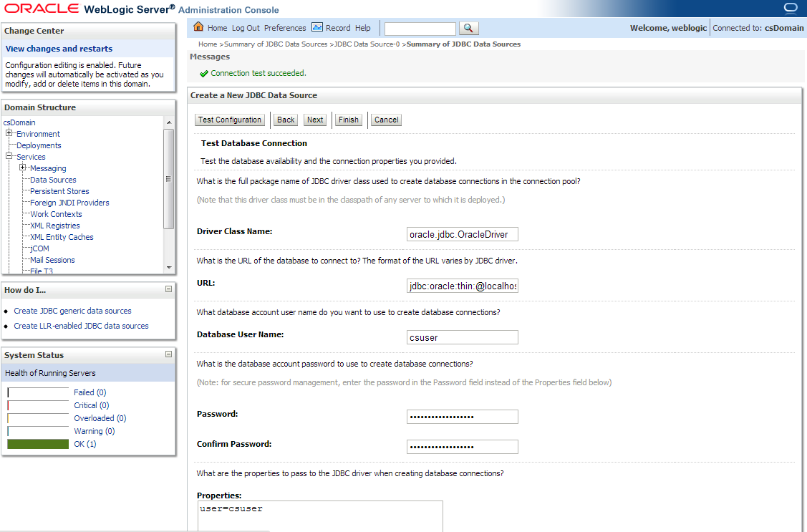The height and width of the screenshot is (532, 807).
Task: Click the Password field
Action: point(462,417)
